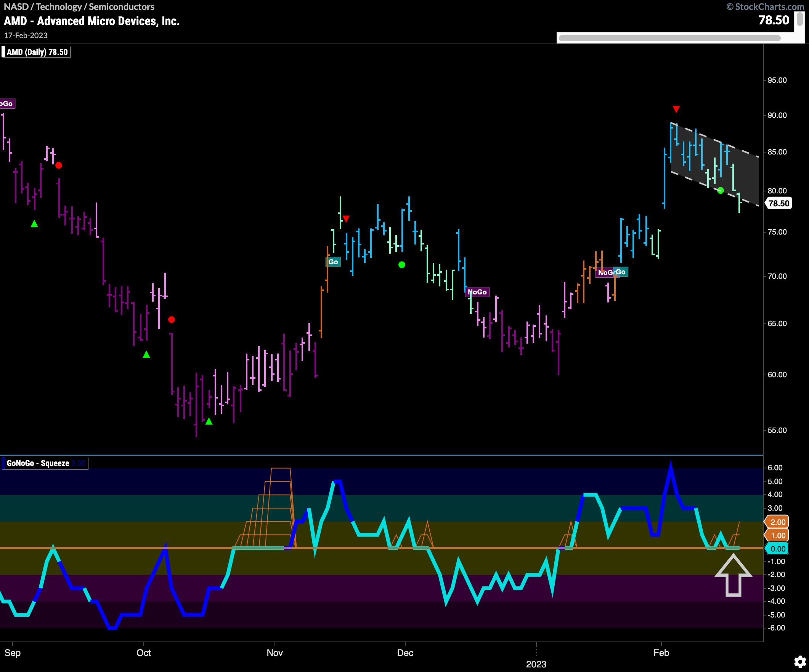The height and width of the screenshot is (672, 809).
Task: Click the red down-triangle above the February high
Action: [676, 109]
